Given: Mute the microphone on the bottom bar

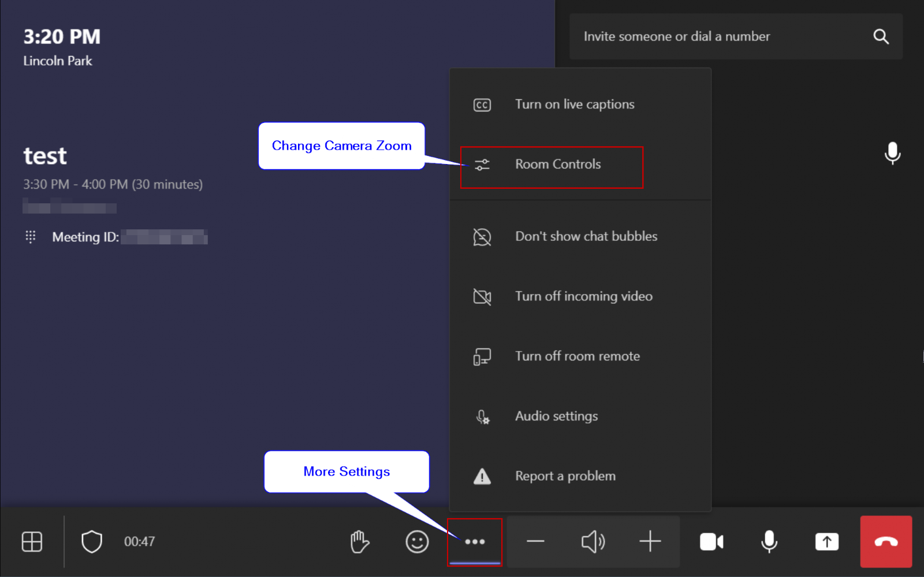Looking at the screenshot, I should click(x=769, y=542).
